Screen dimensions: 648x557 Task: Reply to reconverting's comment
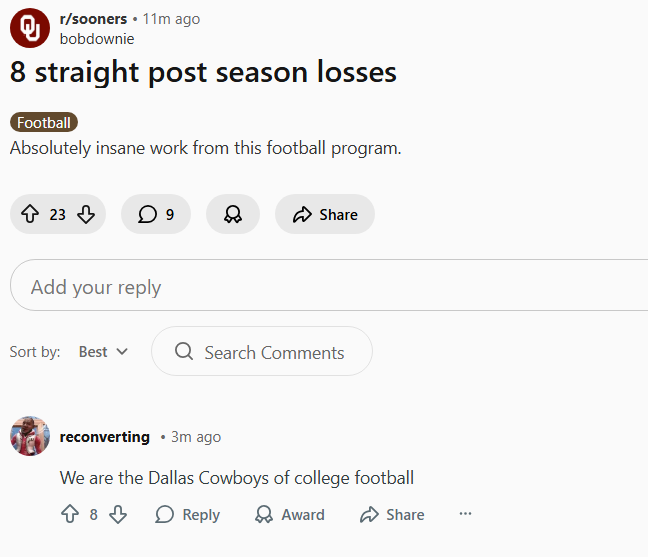[188, 514]
